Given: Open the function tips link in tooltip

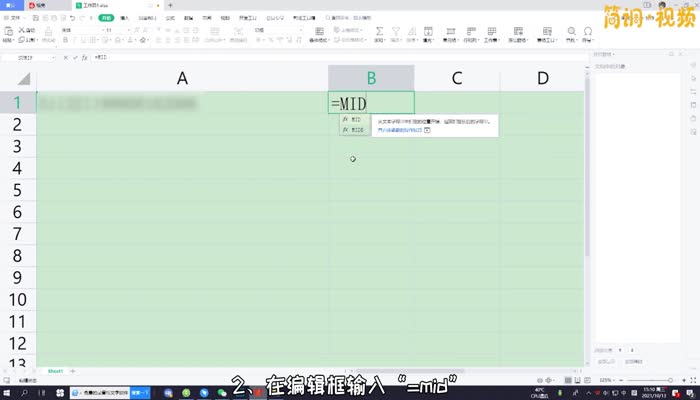Looking at the screenshot, I should pos(393,129).
